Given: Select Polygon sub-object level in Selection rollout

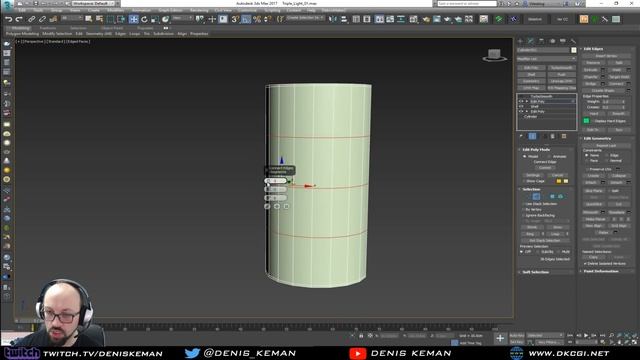Looking at the screenshot, I should [x=553, y=197].
